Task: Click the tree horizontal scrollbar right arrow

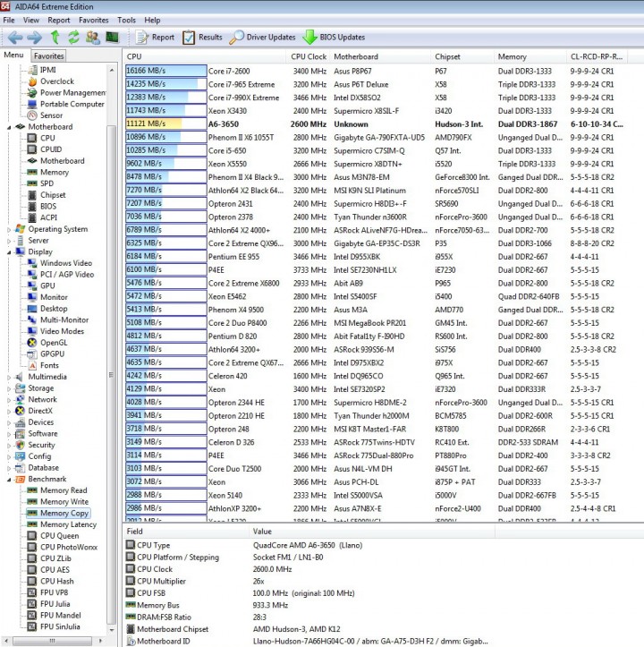Action: pos(100,641)
